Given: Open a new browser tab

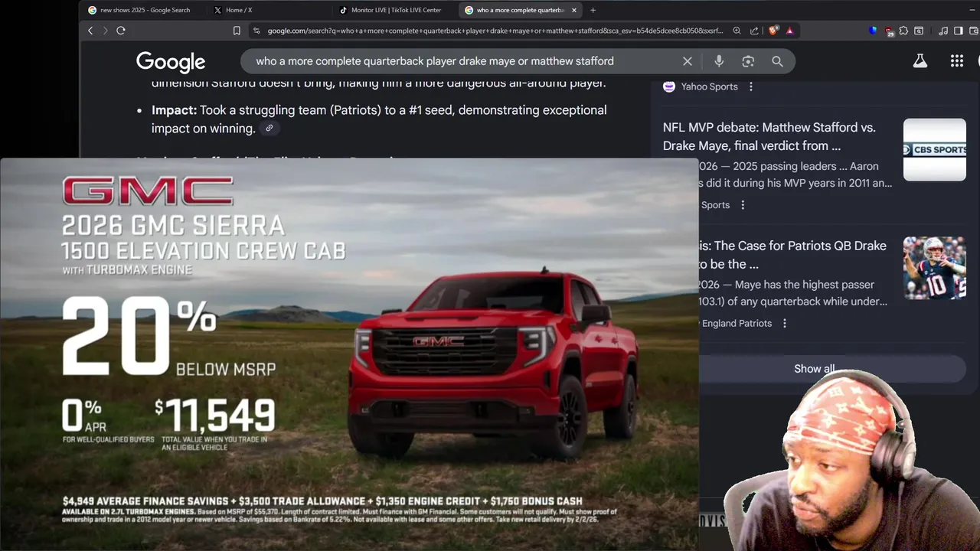Looking at the screenshot, I should (593, 10).
